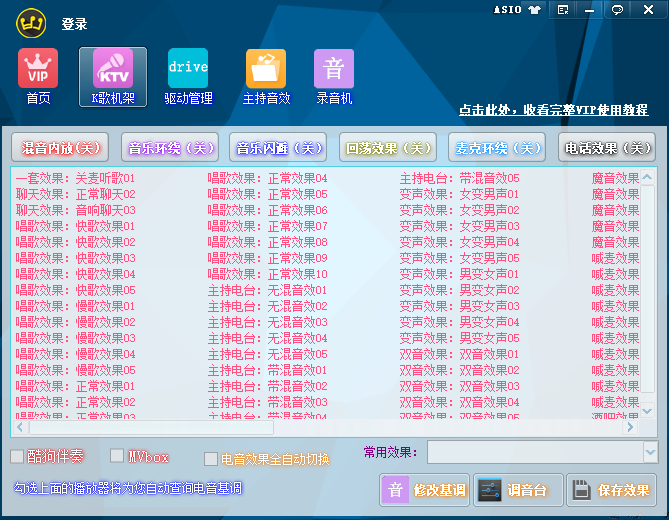Click the crown logo icon next to 登录
This screenshot has width=669, height=520.
[x=31, y=23]
